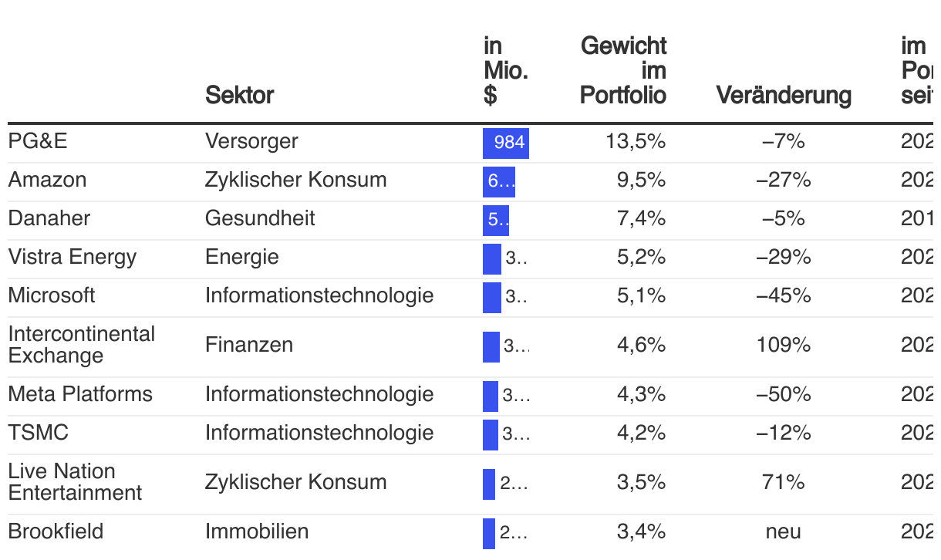
Task: Click the Microsoft company name
Action: coord(52,296)
